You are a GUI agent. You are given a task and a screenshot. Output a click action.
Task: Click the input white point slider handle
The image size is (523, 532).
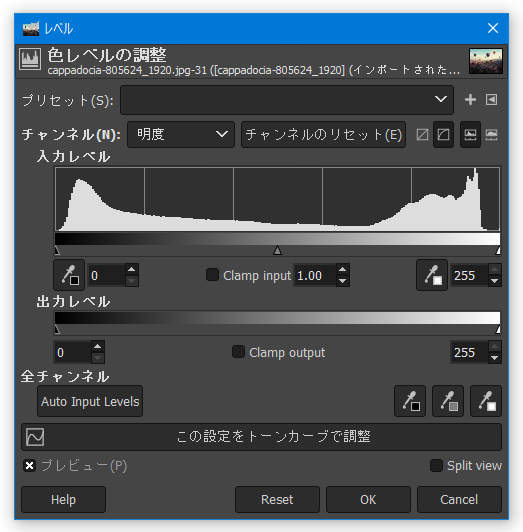498,251
